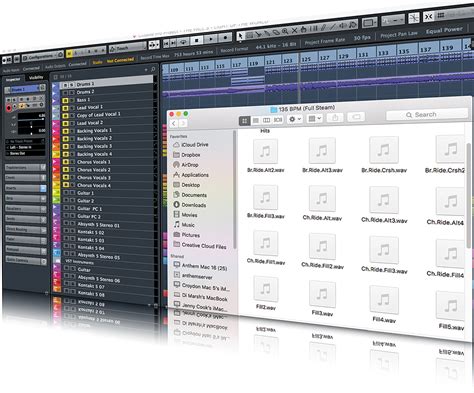Click the 30 fps frame rate value
474x393 pixels.
pos(362,37)
